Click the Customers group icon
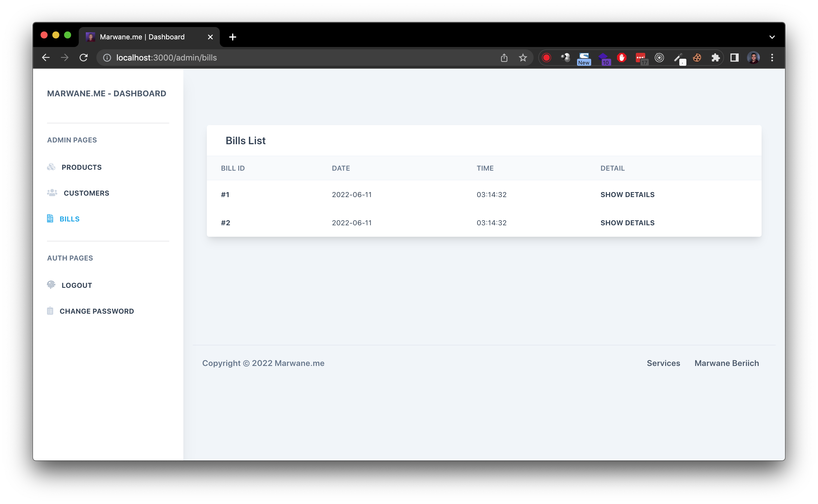 pyautogui.click(x=52, y=193)
